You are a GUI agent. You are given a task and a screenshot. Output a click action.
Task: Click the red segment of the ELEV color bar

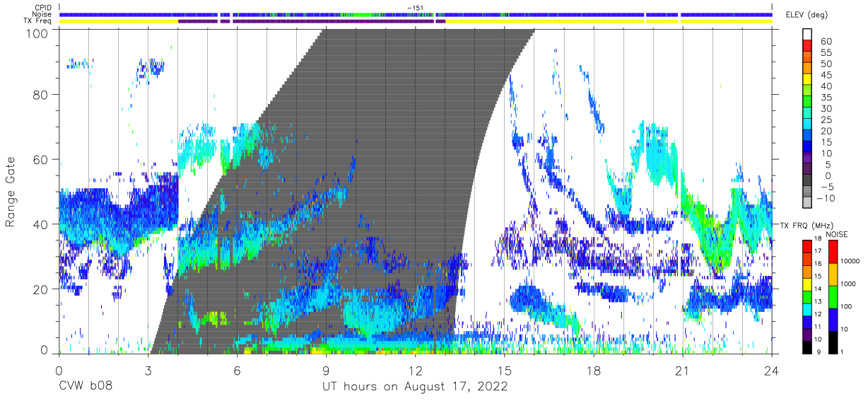pos(807,45)
